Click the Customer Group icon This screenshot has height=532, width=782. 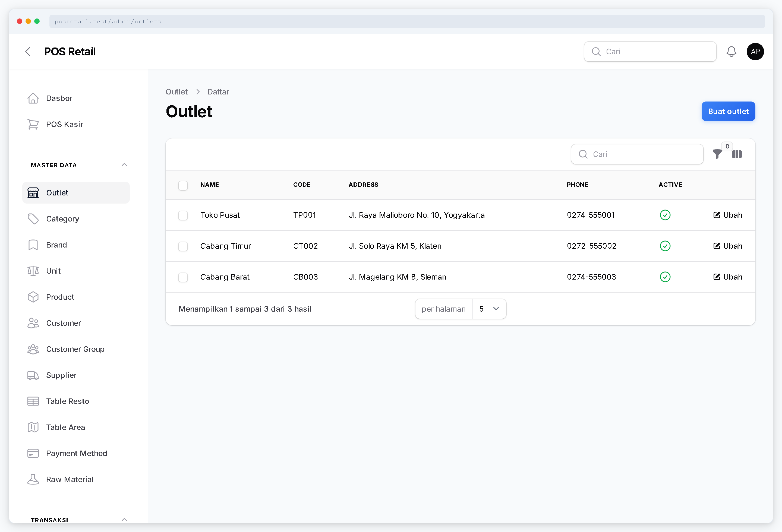33,349
